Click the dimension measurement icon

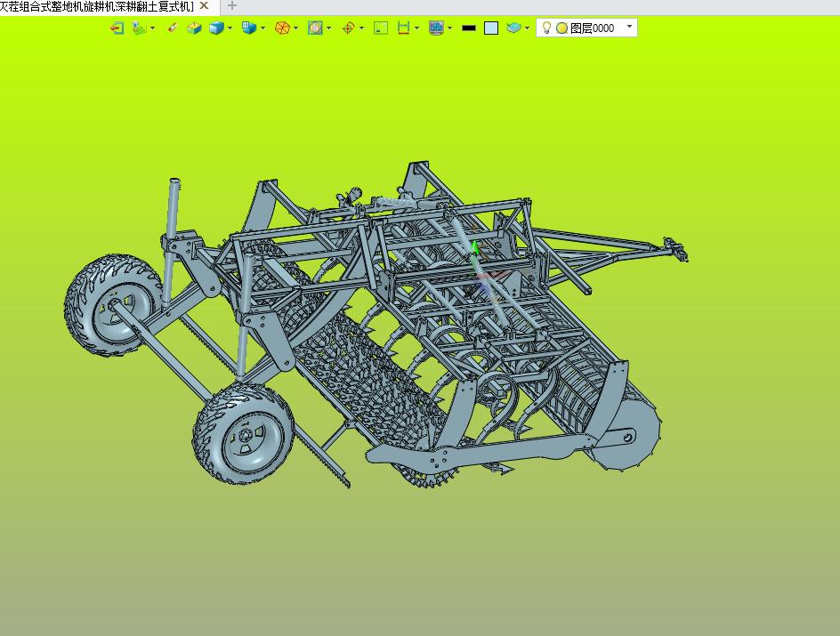pyautogui.click(x=403, y=28)
